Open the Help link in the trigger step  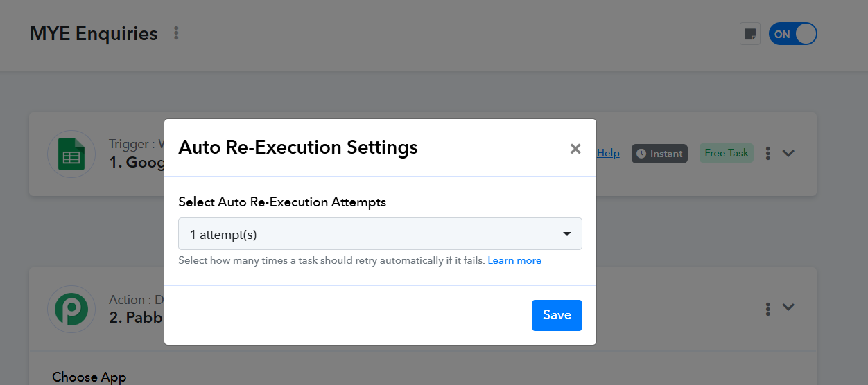coord(608,153)
